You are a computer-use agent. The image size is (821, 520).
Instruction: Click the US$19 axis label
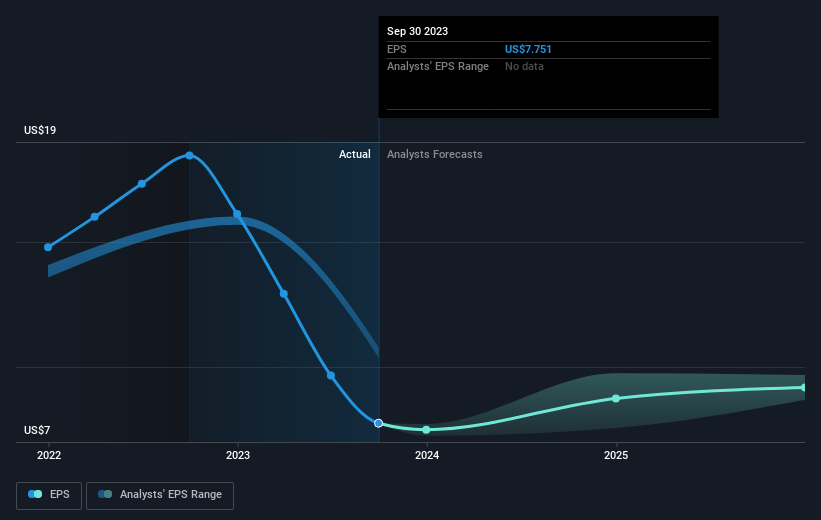click(40, 130)
